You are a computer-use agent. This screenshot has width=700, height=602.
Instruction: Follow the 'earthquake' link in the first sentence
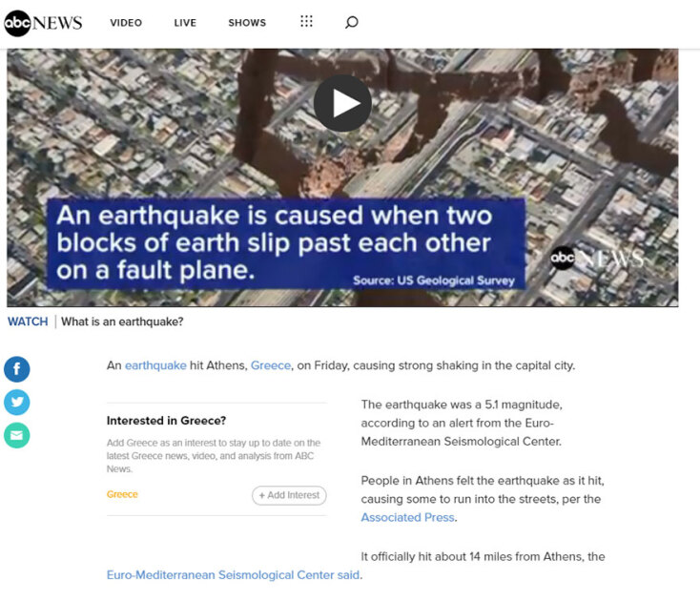[x=155, y=365]
